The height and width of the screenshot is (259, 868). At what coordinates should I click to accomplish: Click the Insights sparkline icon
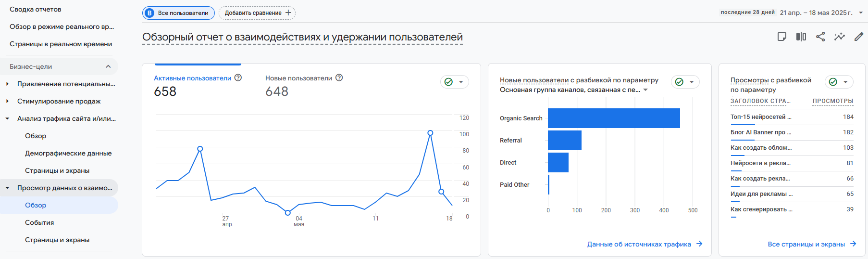(839, 37)
